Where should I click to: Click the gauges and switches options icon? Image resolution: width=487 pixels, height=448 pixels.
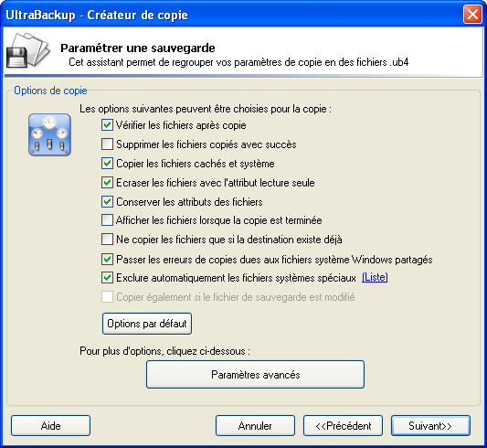click(x=49, y=134)
